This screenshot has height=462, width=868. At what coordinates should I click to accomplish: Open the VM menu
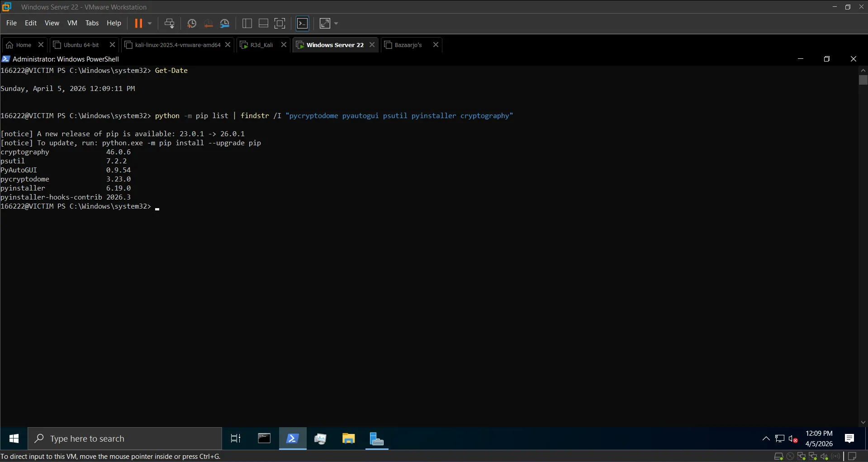pos(72,23)
